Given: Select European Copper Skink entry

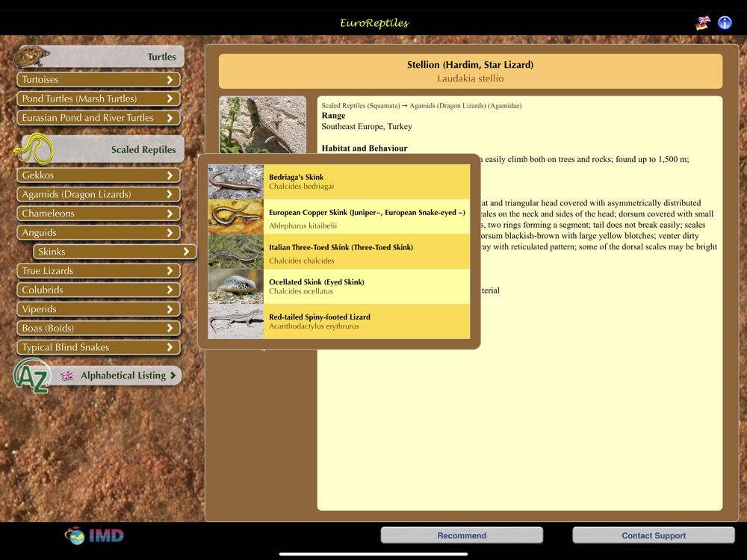Looking at the screenshot, I should click(339, 217).
